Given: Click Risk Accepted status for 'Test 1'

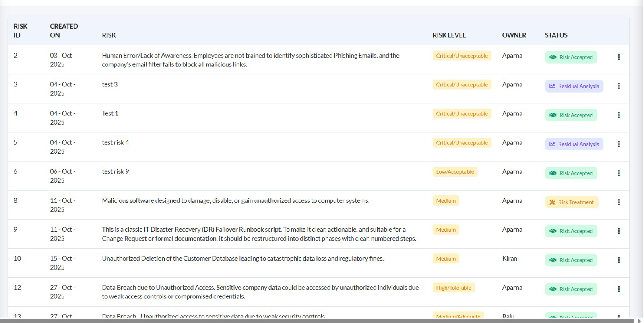Looking at the screenshot, I should click(571, 115).
